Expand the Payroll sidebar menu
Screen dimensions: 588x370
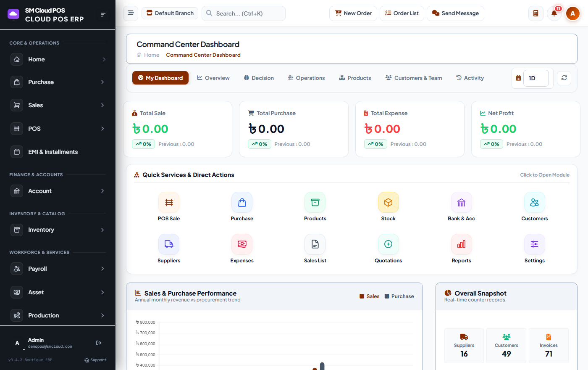[58, 269]
